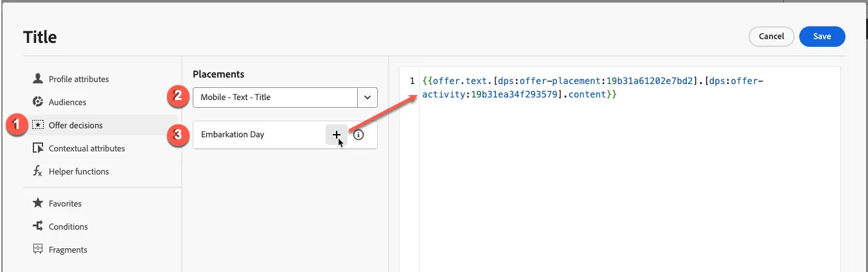
Task: Click the Helper functions fx icon
Action: coord(37,171)
